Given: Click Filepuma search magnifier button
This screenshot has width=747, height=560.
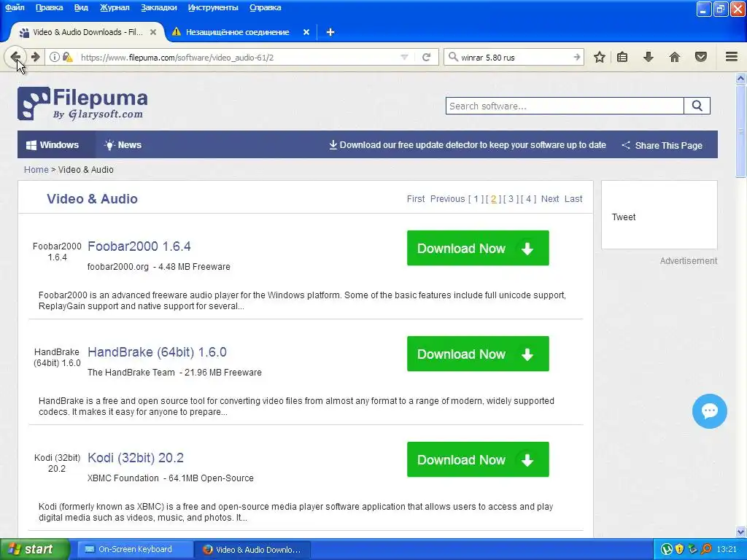Looking at the screenshot, I should click(x=697, y=106).
